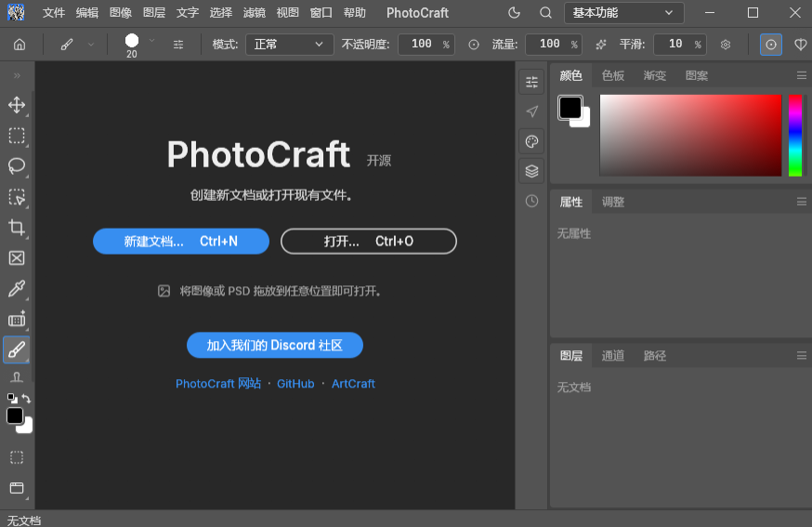
Task: Expand the toolbox double-arrow
Action: 17,75
